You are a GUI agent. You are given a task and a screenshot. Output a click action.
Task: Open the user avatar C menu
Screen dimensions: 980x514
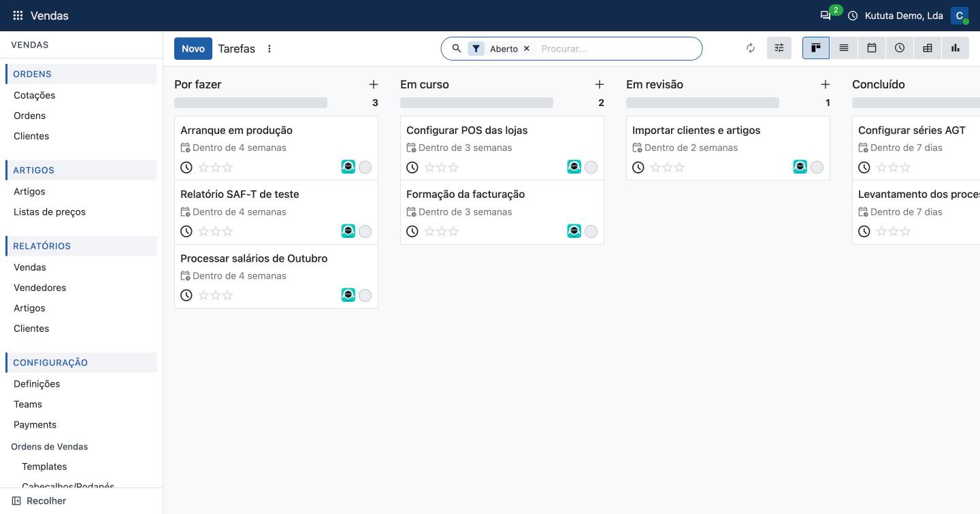[x=960, y=16]
